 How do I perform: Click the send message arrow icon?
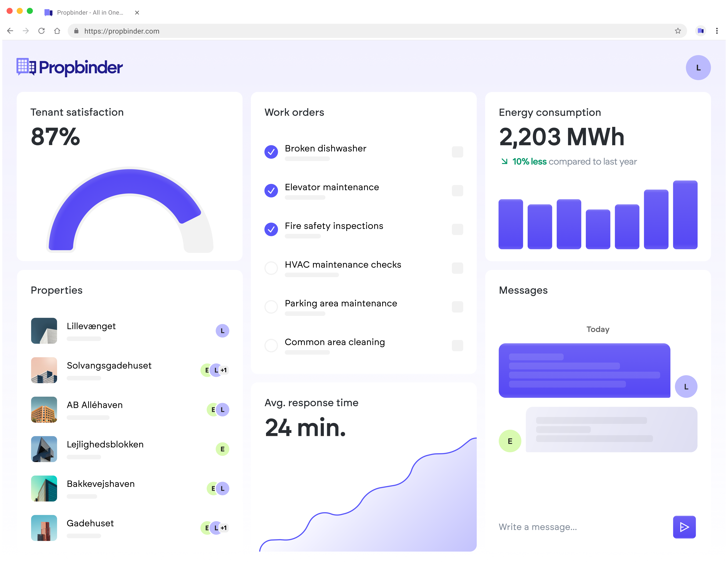pos(685,527)
